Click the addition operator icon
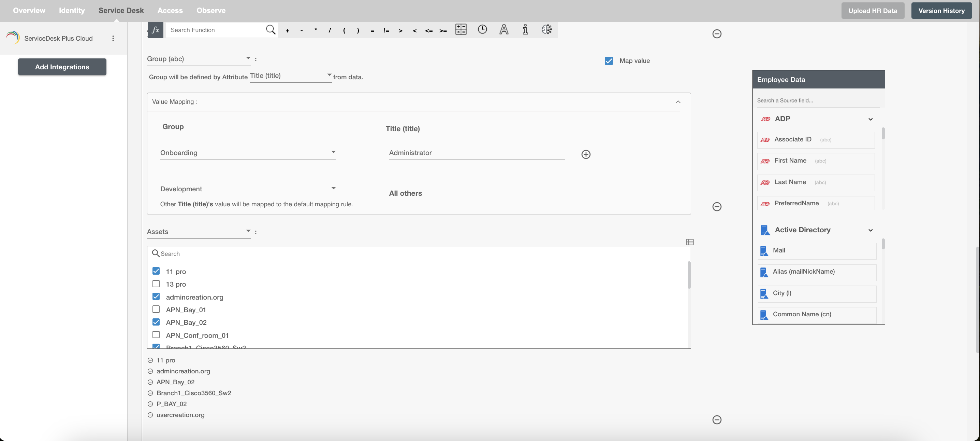Image resolution: width=980 pixels, height=441 pixels. click(288, 29)
